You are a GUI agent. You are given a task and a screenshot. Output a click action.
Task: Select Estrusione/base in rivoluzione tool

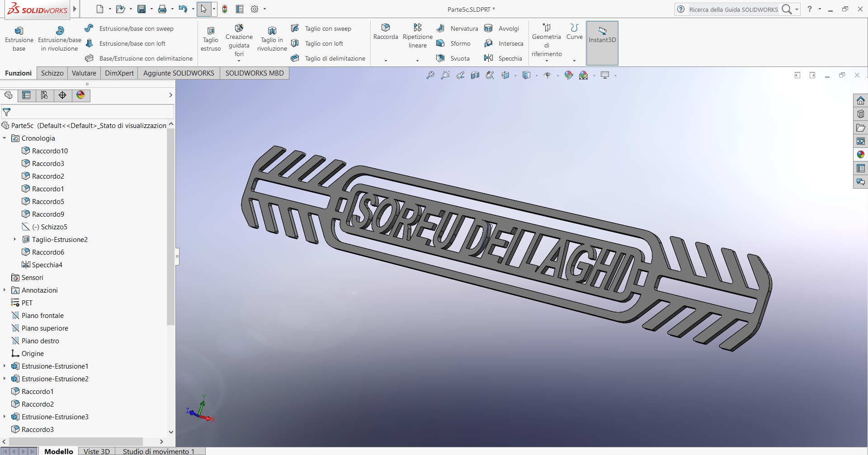60,39
